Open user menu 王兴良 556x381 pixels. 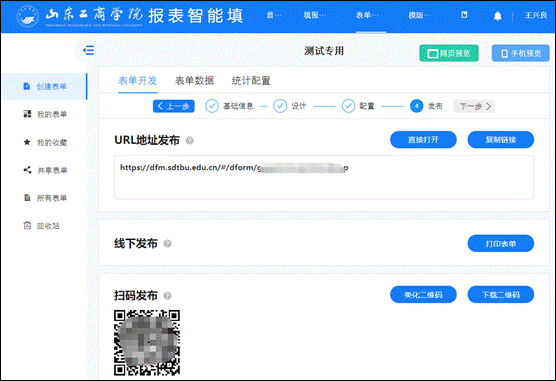(x=536, y=15)
